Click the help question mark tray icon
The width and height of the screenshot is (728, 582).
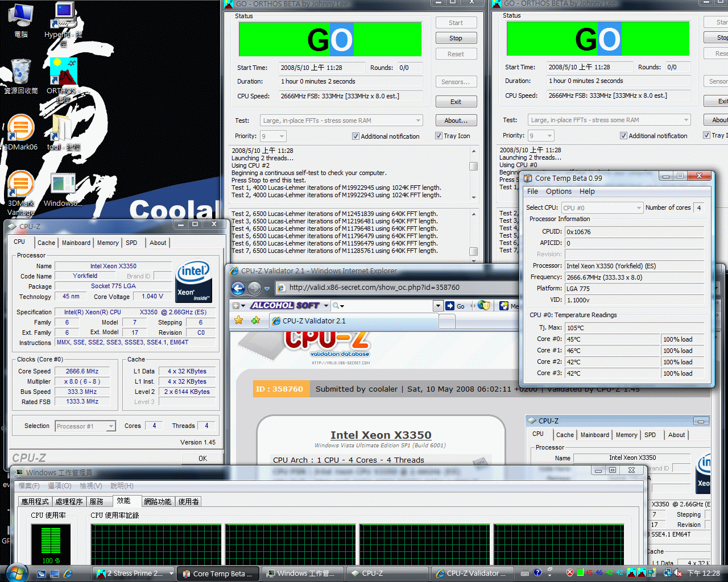pyautogui.click(x=537, y=573)
